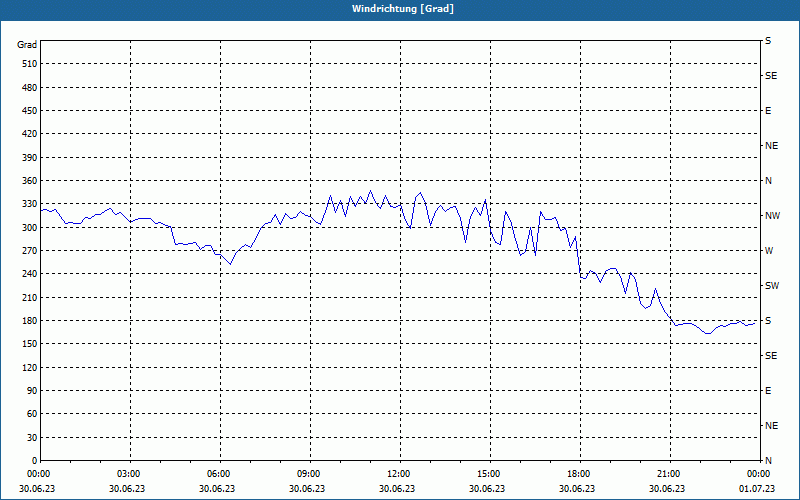Pick the 12:00 time label
The image size is (800, 500).
coord(398,474)
